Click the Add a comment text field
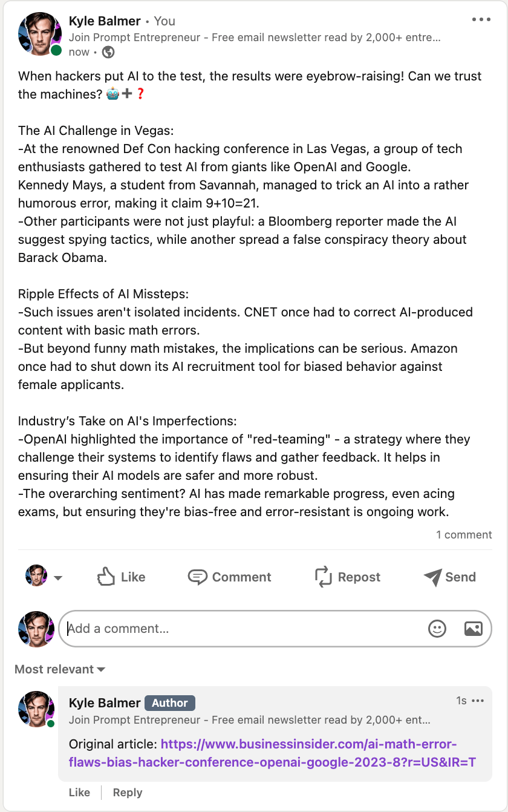The width and height of the screenshot is (508, 812). click(242, 629)
